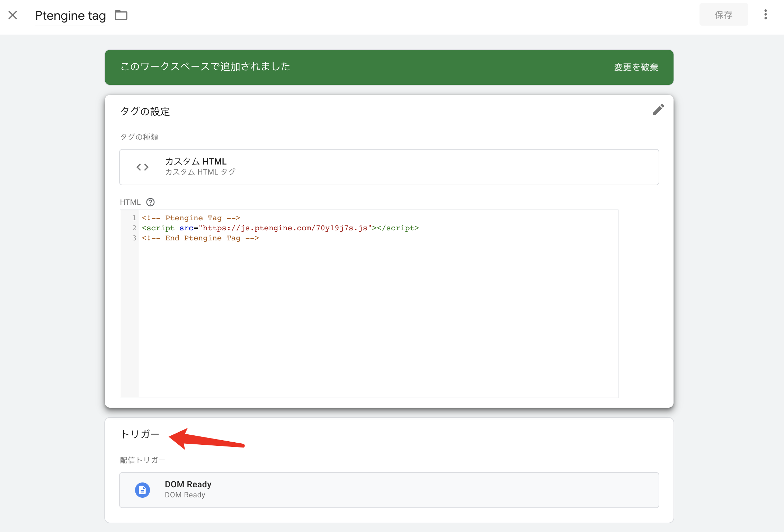The width and height of the screenshot is (784, 532).
Task: Open the DOM Ready trigger card
Action: coord(389,490)
